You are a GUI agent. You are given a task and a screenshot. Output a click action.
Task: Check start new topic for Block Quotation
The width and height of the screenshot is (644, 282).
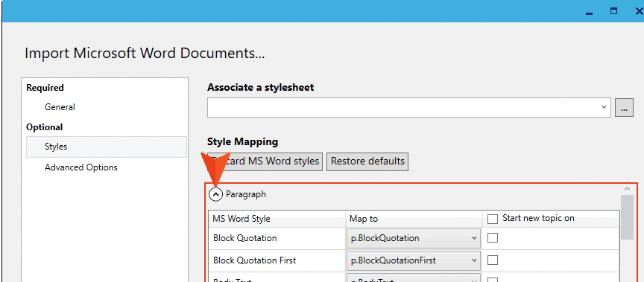(493, 238)
